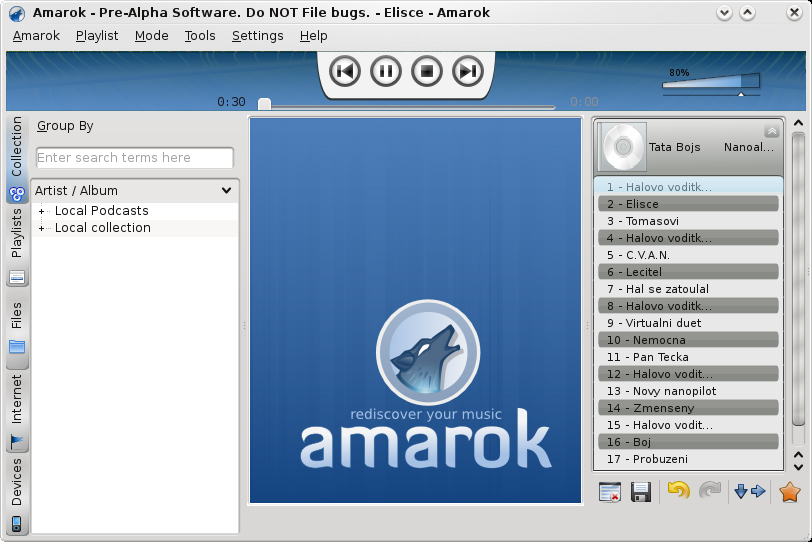This screenshot has width=812, height=542.
Task: Click the orange star playlist icon
Action: pyautogui.click(x=790, y=492)
